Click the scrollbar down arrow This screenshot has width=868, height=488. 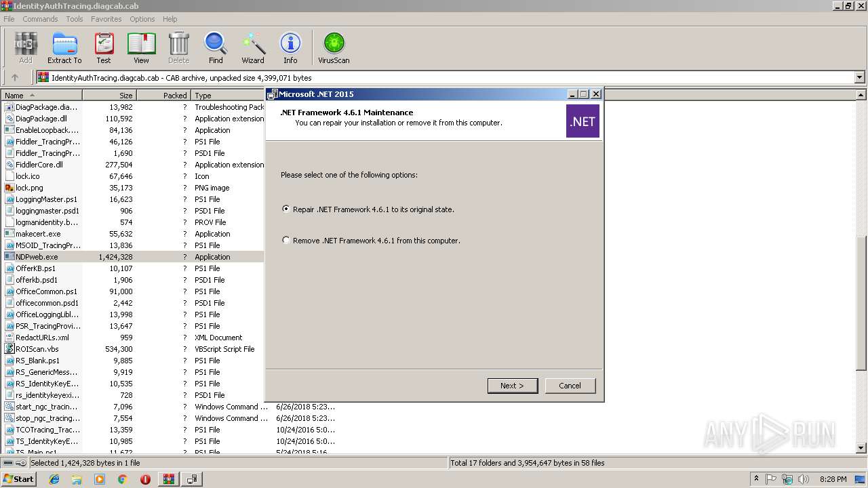tap(861, 448)
